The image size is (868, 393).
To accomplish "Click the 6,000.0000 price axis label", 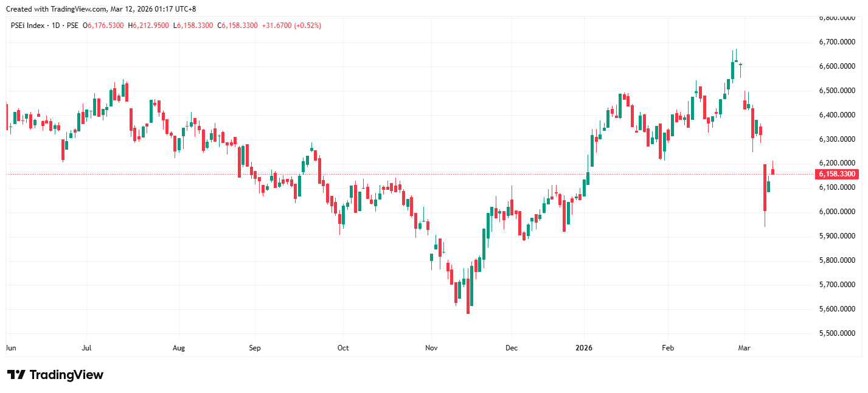I will coord(837,212).
